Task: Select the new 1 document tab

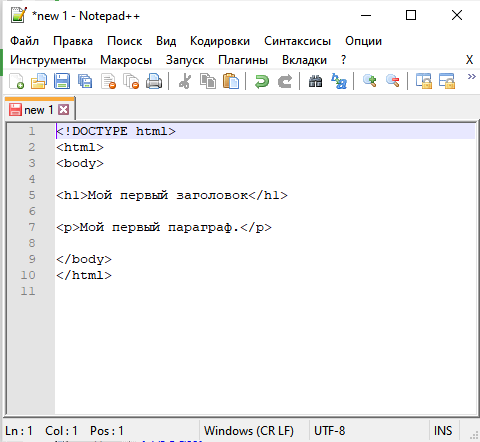Action: 39,109
